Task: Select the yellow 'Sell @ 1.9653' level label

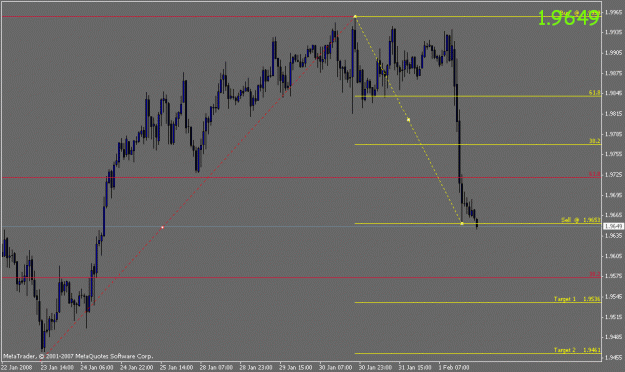Action: click(x=580, y=220)
